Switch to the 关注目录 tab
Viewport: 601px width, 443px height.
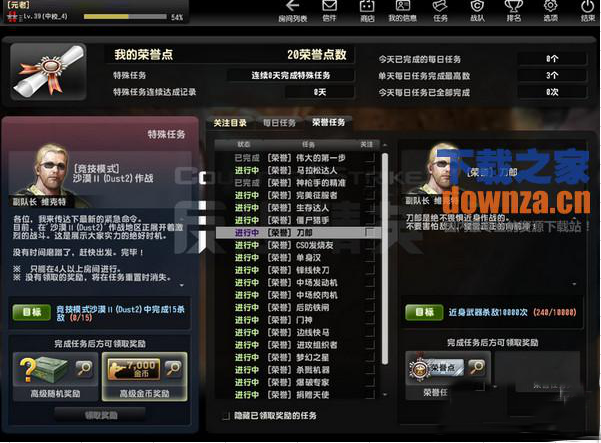point(230,123)
